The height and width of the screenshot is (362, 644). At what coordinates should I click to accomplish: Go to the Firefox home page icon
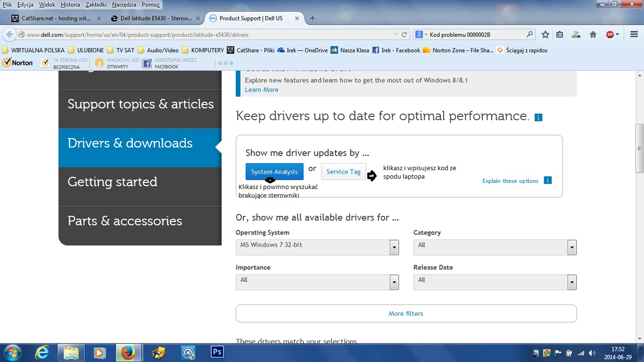point(593,34)
